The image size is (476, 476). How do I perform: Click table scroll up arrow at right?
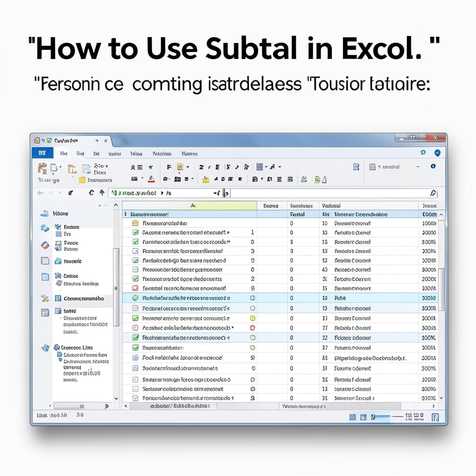(x=441, y=214)
